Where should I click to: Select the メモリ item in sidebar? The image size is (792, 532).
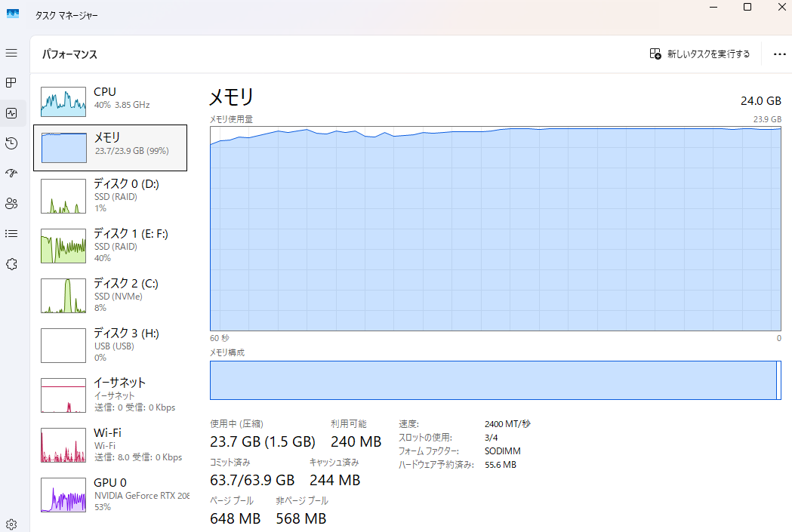coord(110,147)
